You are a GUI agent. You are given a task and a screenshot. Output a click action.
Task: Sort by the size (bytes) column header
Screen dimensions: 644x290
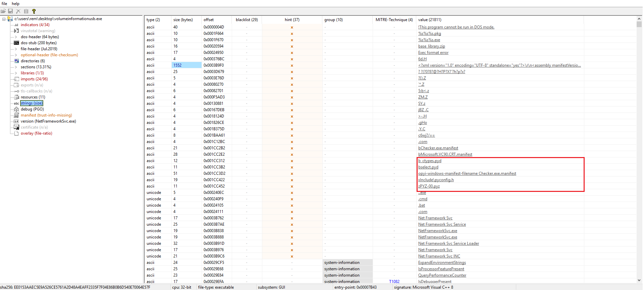tap(186, 20)
